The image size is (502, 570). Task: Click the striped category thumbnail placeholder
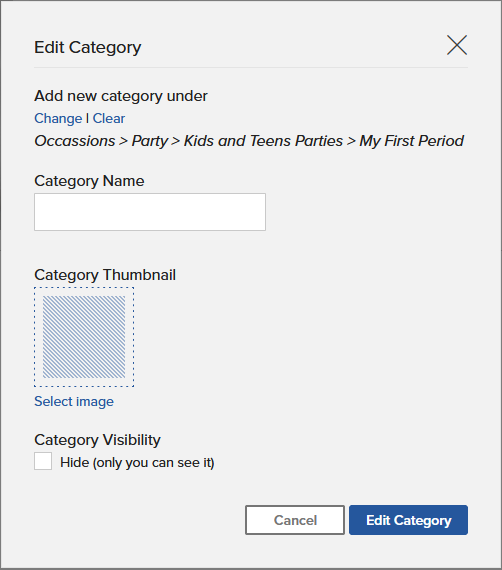coord(84,337)
